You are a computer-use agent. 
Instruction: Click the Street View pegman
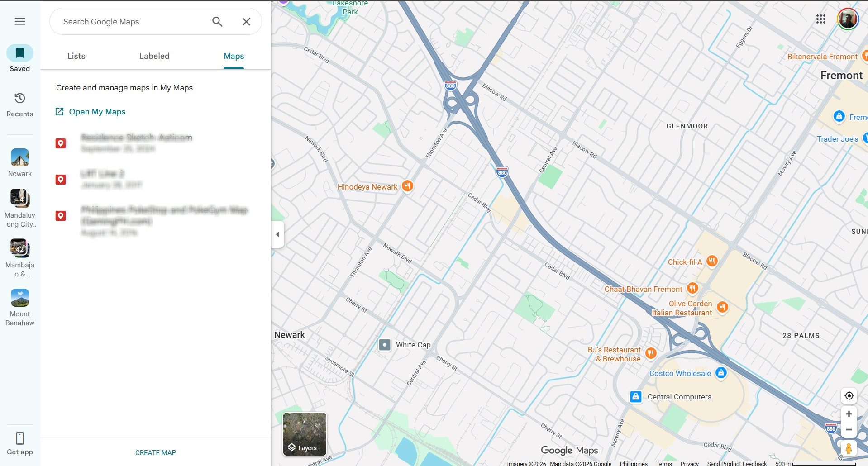coord(849,448)
